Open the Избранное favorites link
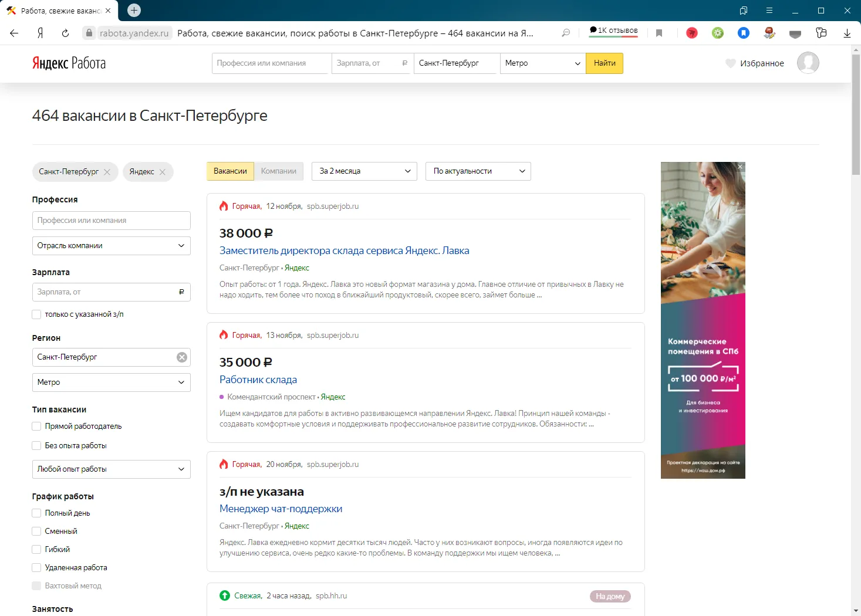This screenshot has width=861, height=616. 762,63
